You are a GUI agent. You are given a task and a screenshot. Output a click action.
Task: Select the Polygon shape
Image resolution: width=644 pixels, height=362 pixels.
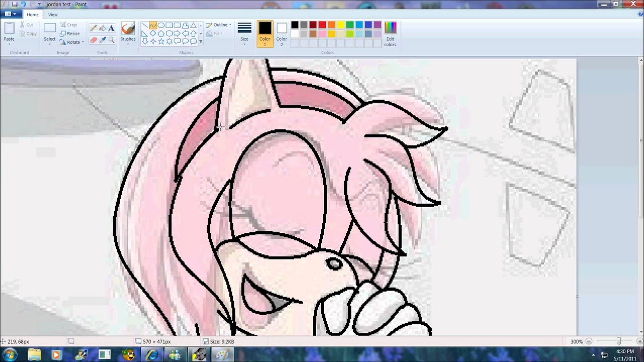[x=185, y=25]
